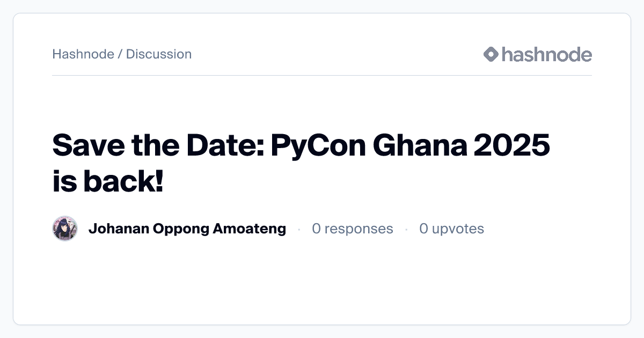Viewport: 644px width, 338px height.
Task: Go to the "Discussion" breadcrumb section
Action: tap(159, 54)
